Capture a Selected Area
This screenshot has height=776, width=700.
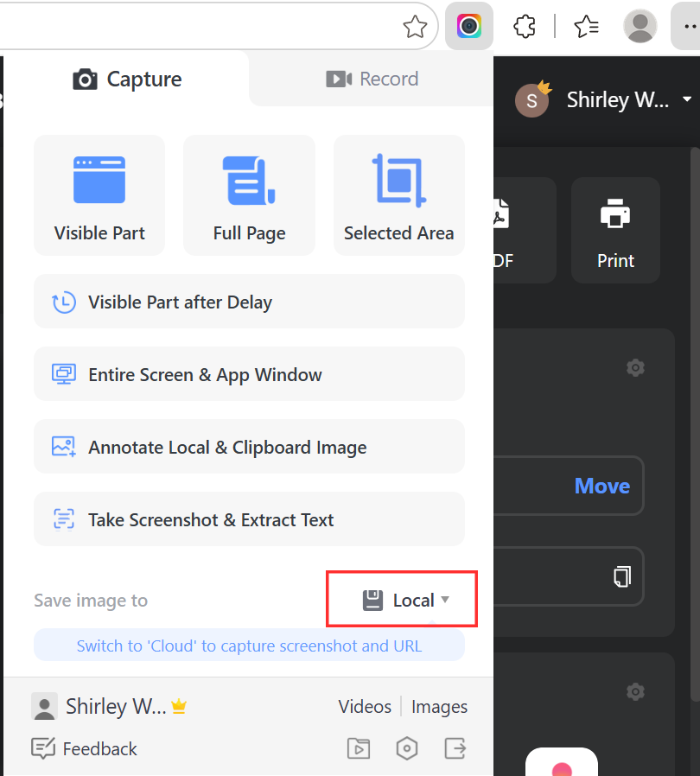click(x=399, y=195)
